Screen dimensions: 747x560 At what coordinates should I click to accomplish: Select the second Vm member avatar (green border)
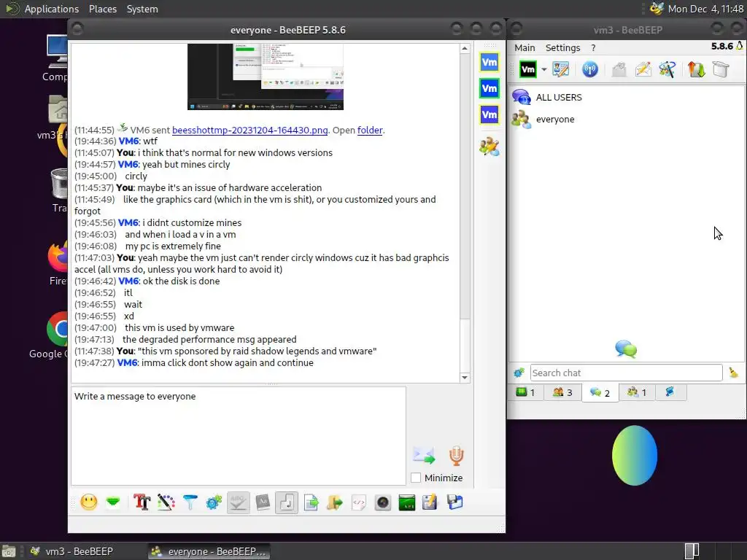click(x=489, y=88)
